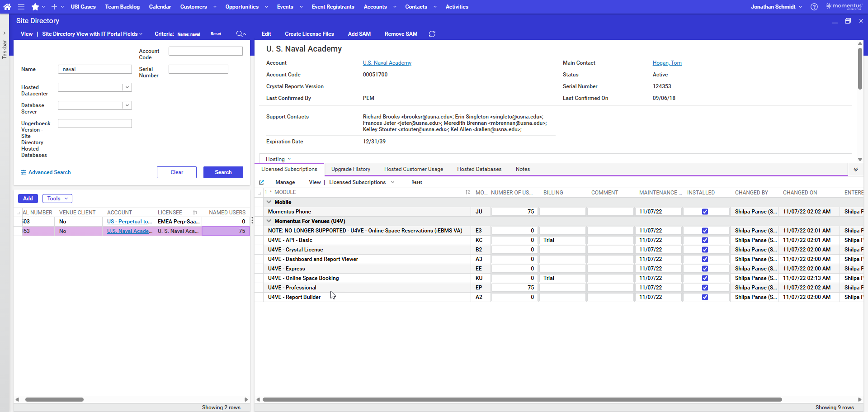
Task: Toggle Installed for U4VE - Dashboard and Report Viewer
Action: [x=705, y=259]
